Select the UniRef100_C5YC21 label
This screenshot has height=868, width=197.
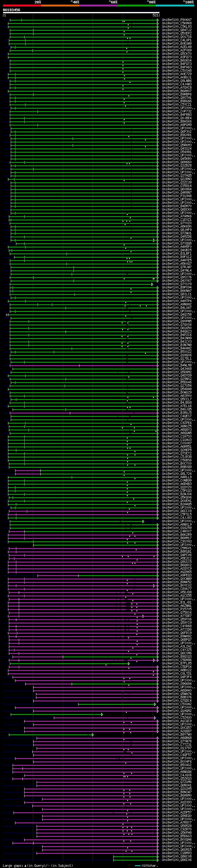click(176, 104)
